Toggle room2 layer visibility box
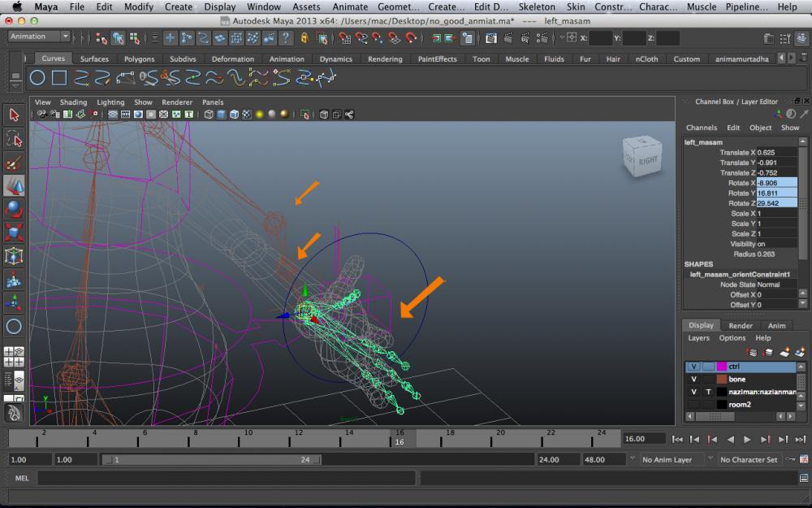Viewport: 812px width, 508px height. click(x=693, y=404)
